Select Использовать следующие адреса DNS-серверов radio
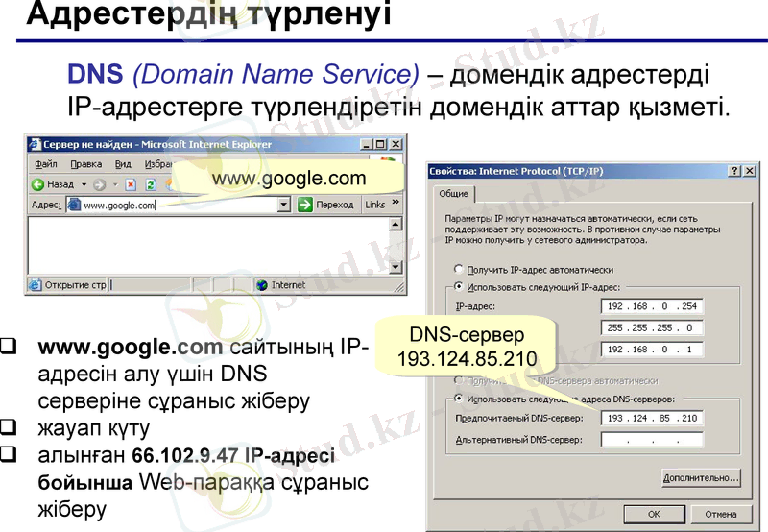The image size is (768, 532). (459, 399)
